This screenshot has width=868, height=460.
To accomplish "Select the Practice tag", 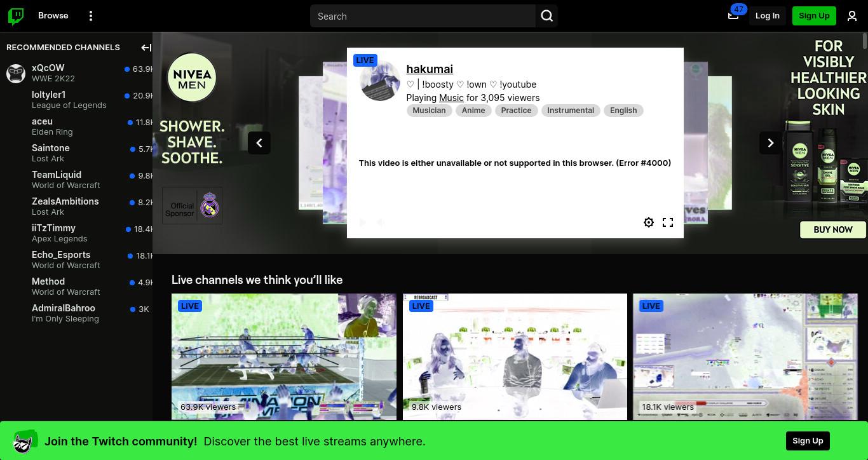I will (x=516, y=111).
